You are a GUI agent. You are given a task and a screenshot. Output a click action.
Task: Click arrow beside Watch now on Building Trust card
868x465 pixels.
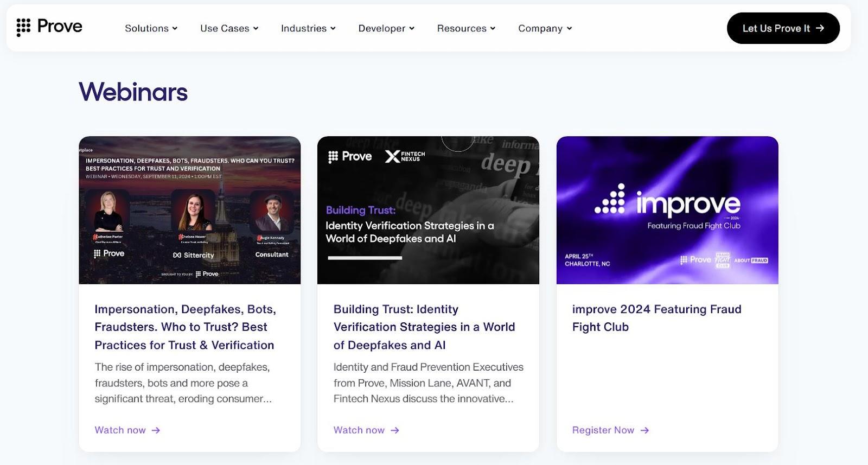tap(395, 430)
